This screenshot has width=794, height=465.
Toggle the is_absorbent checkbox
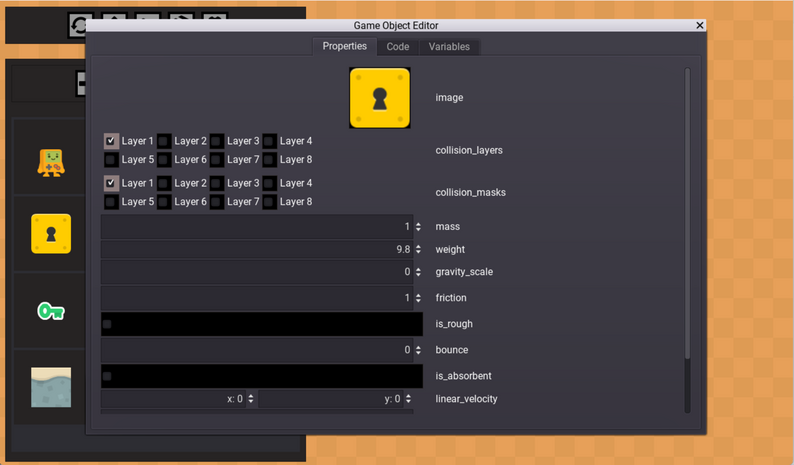pyautogui.click(x=107, y=376)
